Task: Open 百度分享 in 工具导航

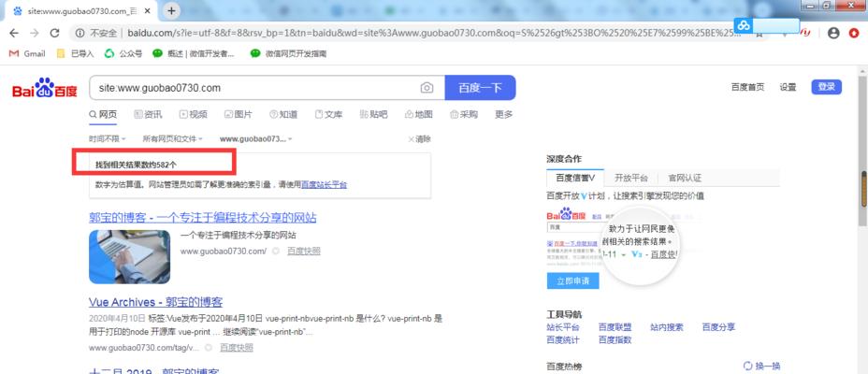Action: [718, 327]
